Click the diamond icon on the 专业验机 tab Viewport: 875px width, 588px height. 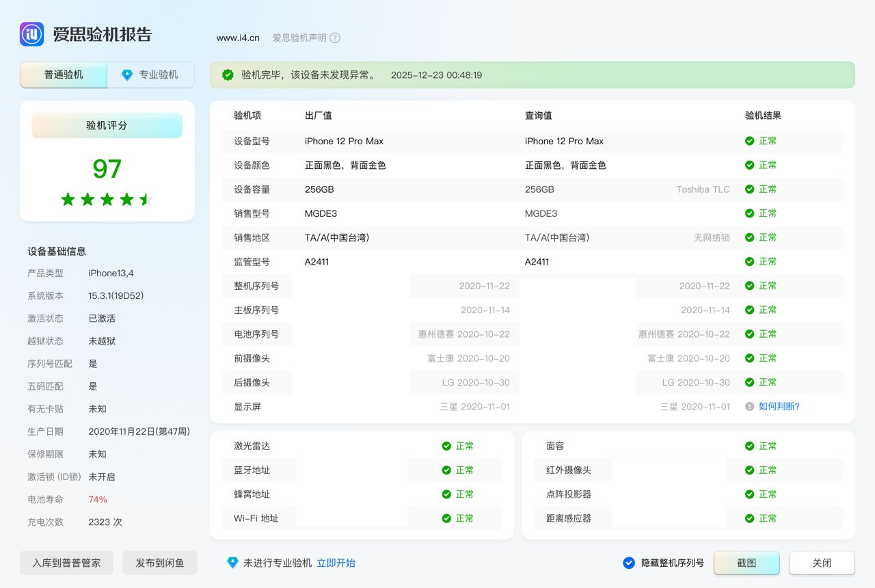point(127,75)
